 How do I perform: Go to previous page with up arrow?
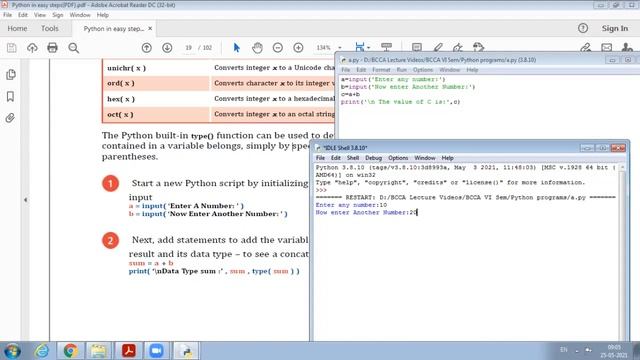[147, 48]
